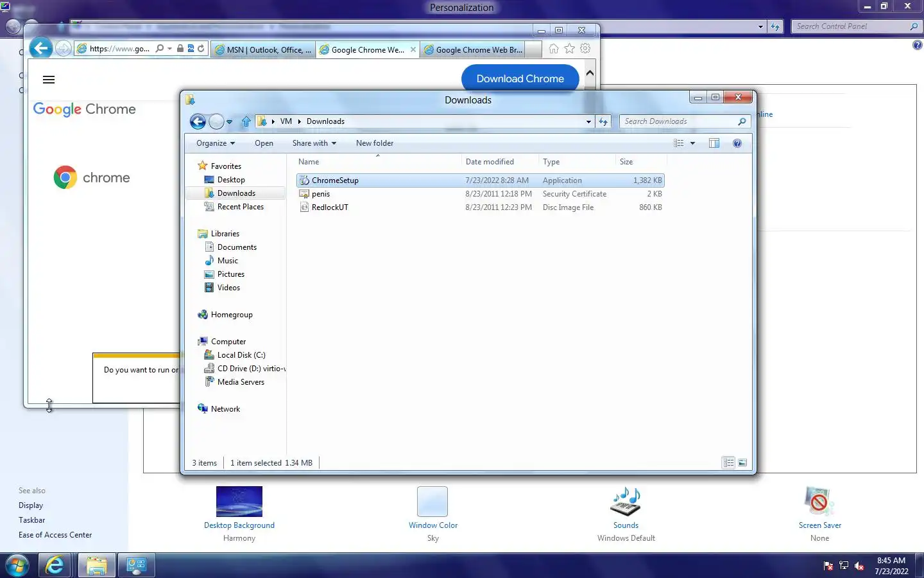Switch to details view icon in status bar
Viewport: 924px width, 578px height.
pyautogui.click(x=728, y=462)
